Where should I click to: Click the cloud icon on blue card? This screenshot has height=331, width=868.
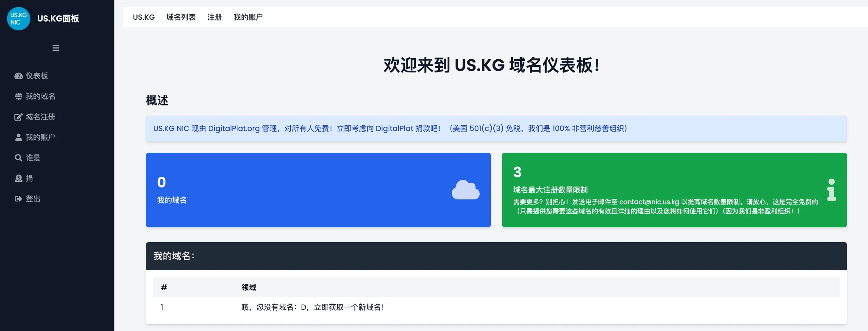465,190
